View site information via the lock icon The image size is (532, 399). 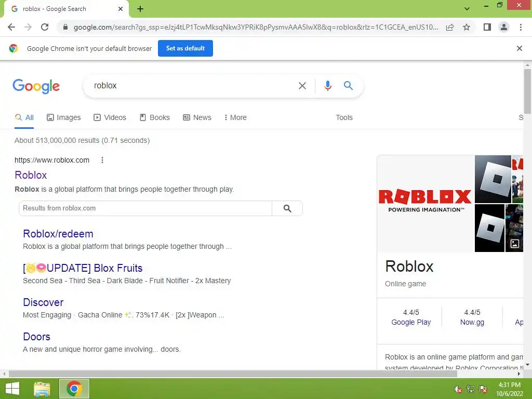[x=66, y=27]
